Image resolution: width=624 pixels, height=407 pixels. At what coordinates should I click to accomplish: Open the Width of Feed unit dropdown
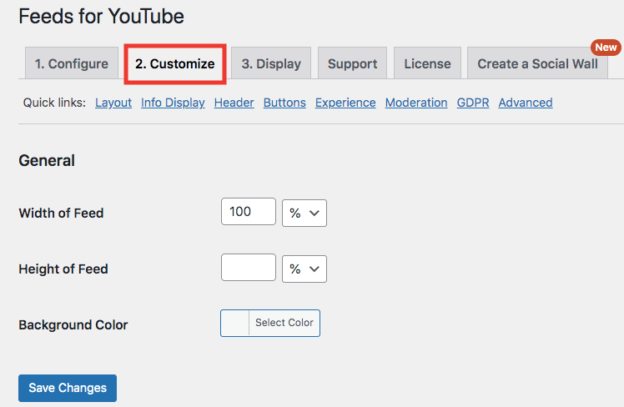(304, 213)
